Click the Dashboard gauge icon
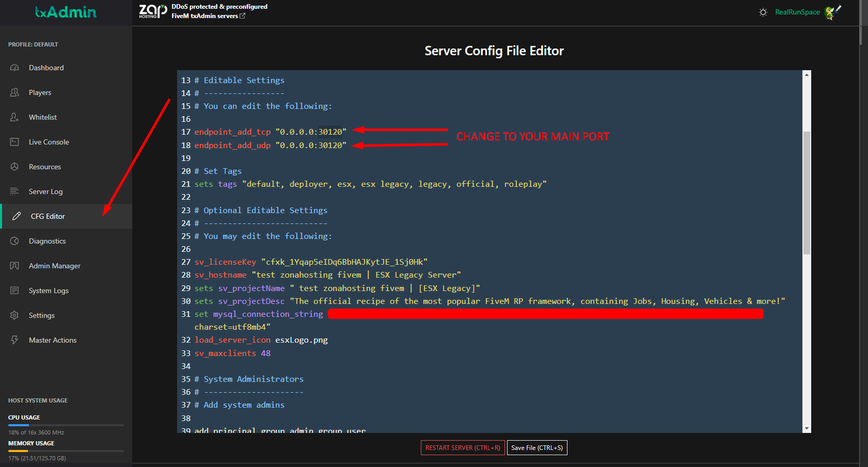The image size is (868, 467). (14, 68)
